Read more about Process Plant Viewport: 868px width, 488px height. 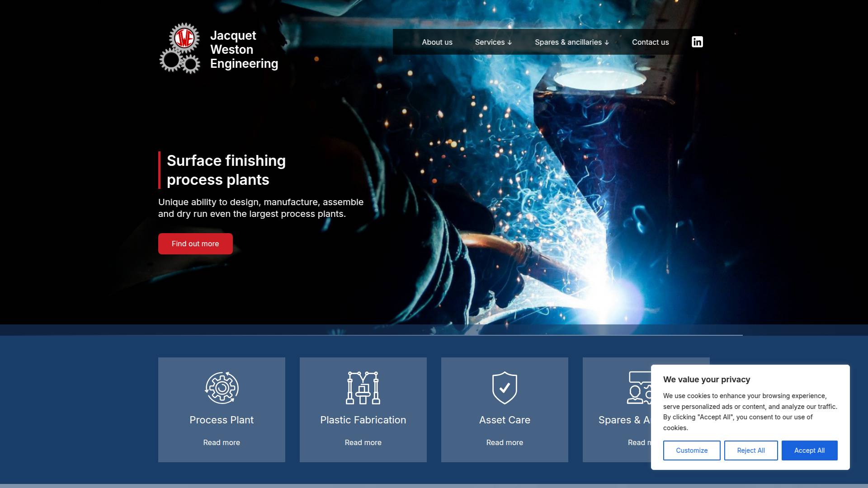coord(222,442)
